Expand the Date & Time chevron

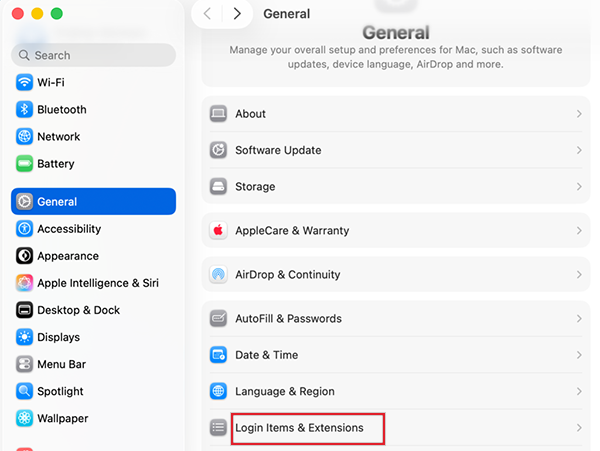(x=579, y=355)
